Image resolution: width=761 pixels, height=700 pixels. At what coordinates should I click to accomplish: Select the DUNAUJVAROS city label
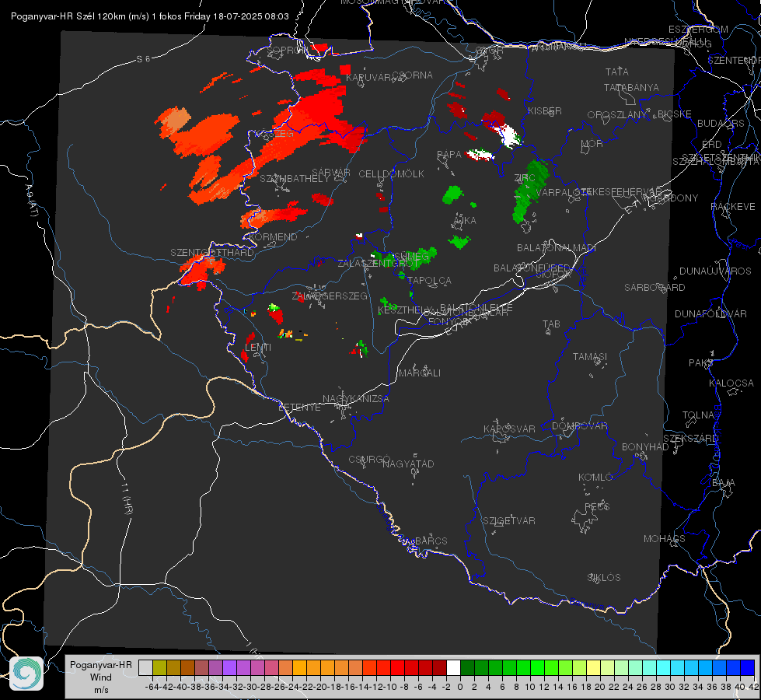click(x=715, y=271)
